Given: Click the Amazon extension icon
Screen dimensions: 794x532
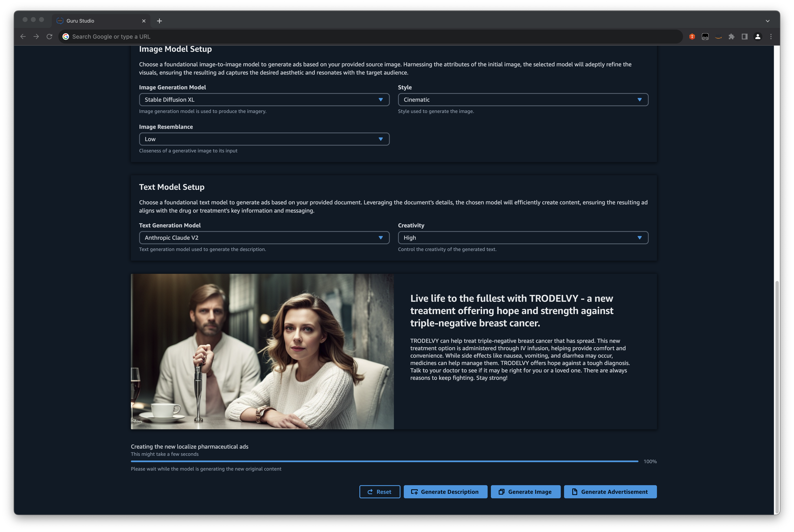Looking at the screenshot, I should tap(718, 37).
